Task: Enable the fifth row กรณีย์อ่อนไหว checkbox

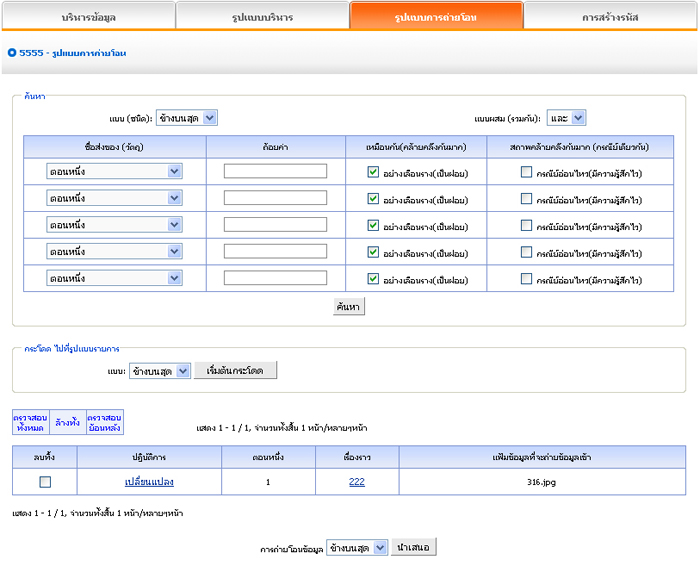Action: pos(526,279)
